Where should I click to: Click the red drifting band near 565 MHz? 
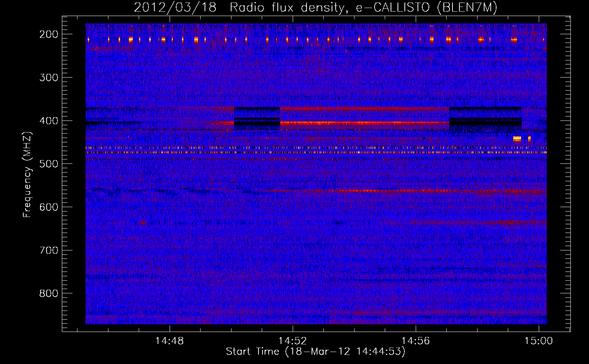[x=408, y=191]
